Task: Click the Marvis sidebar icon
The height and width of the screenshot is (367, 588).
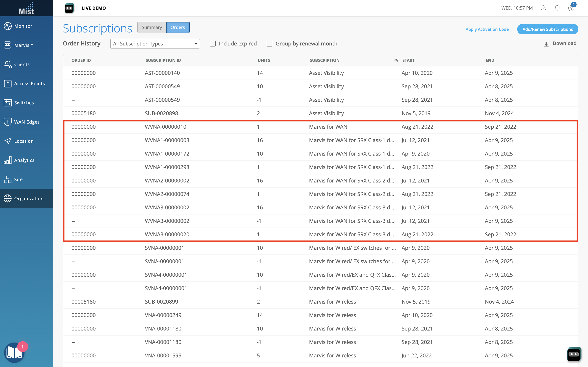Action: click(x=8, y=45)
